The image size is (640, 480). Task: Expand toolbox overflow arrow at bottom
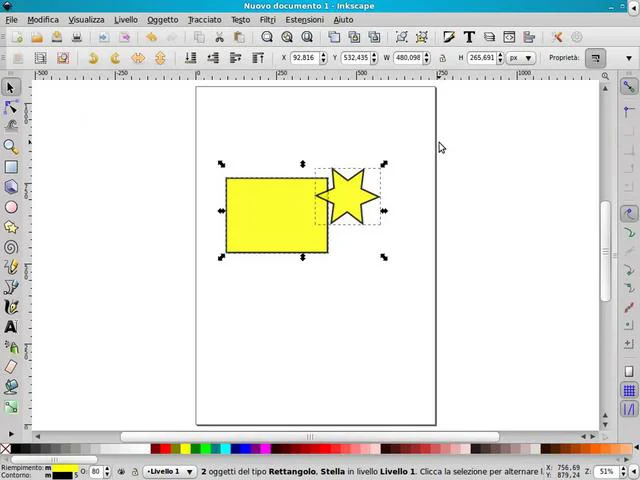(11, 434)
